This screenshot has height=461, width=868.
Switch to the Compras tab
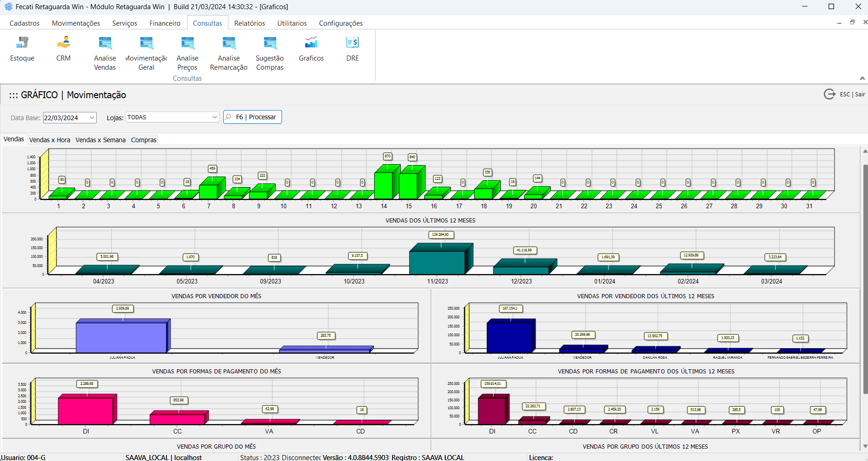[x=144, y=140]
